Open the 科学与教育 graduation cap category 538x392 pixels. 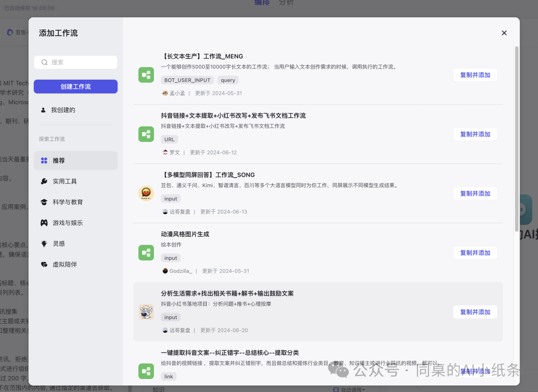(45, 202)
